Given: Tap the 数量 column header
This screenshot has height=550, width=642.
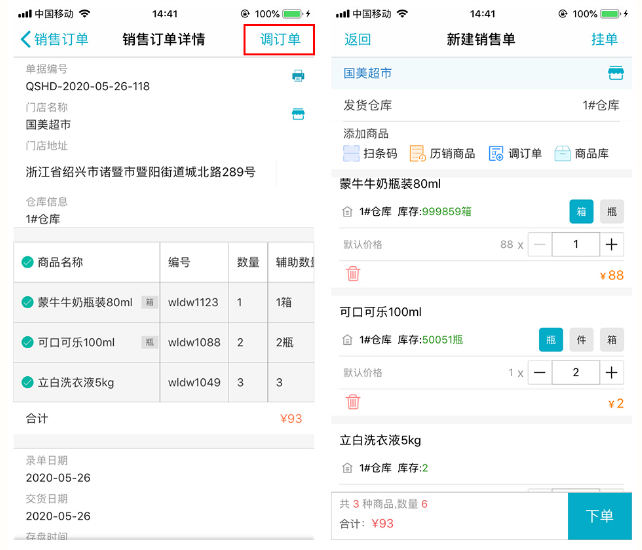Looking at the screenshot, I should click(x=248, y=262).
